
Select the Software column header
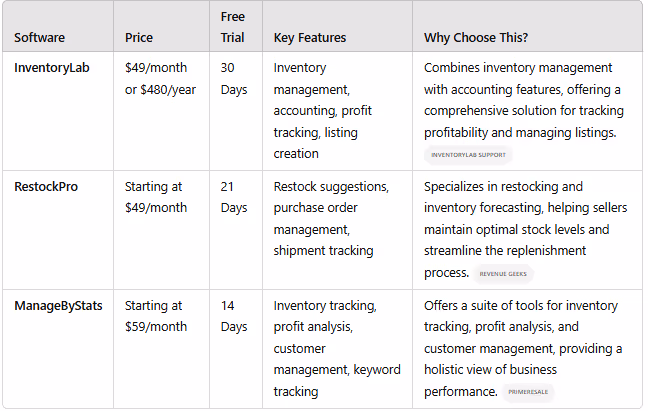39,38
